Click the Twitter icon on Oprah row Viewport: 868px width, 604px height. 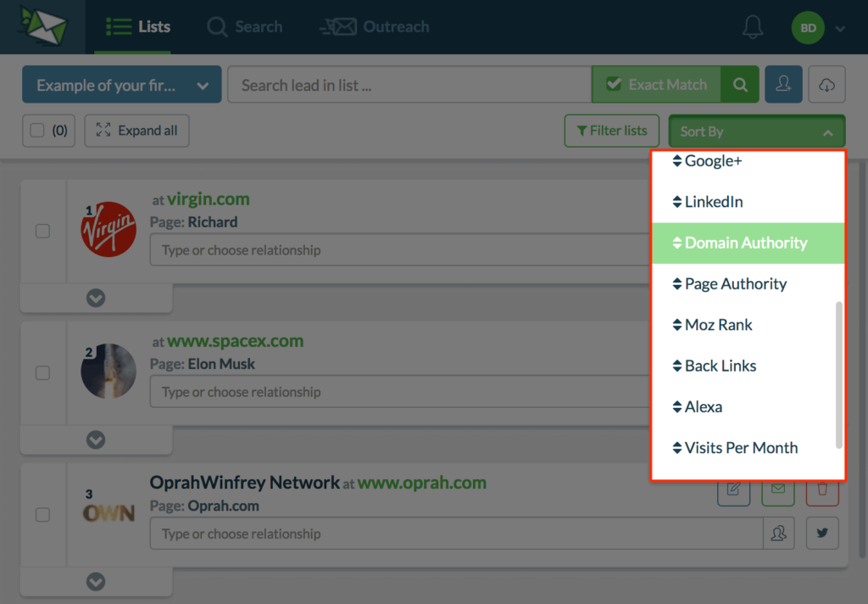(x=822, y=534)
